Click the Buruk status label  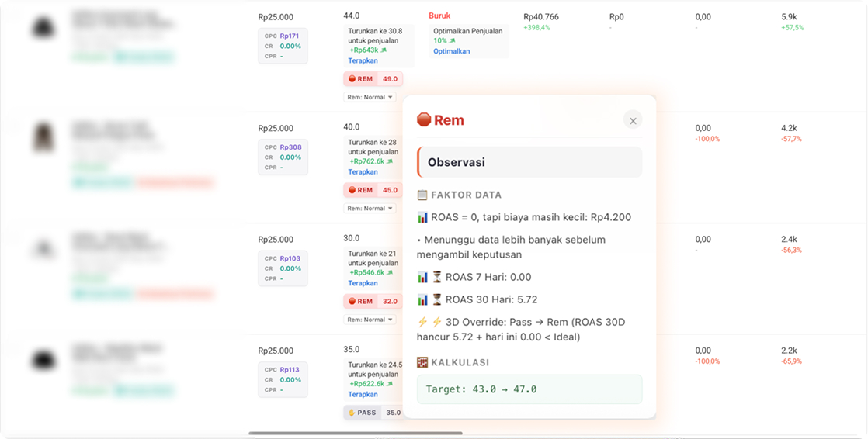tap(439, 16)
